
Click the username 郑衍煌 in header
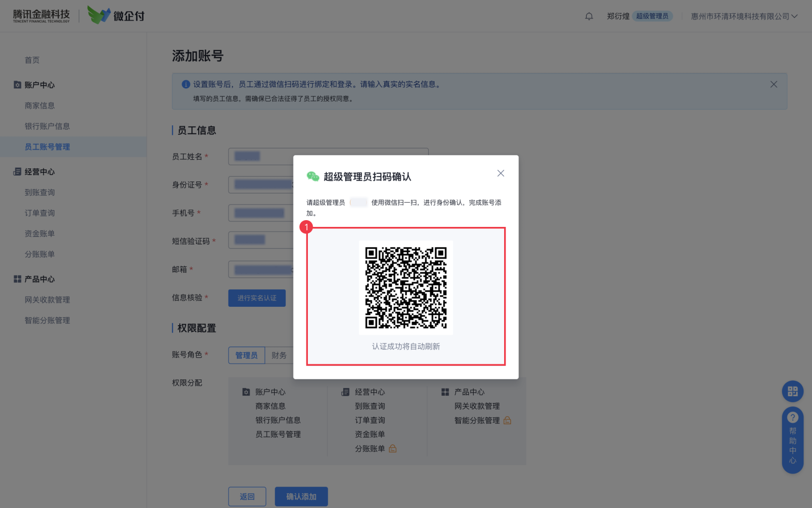point(618,16)
